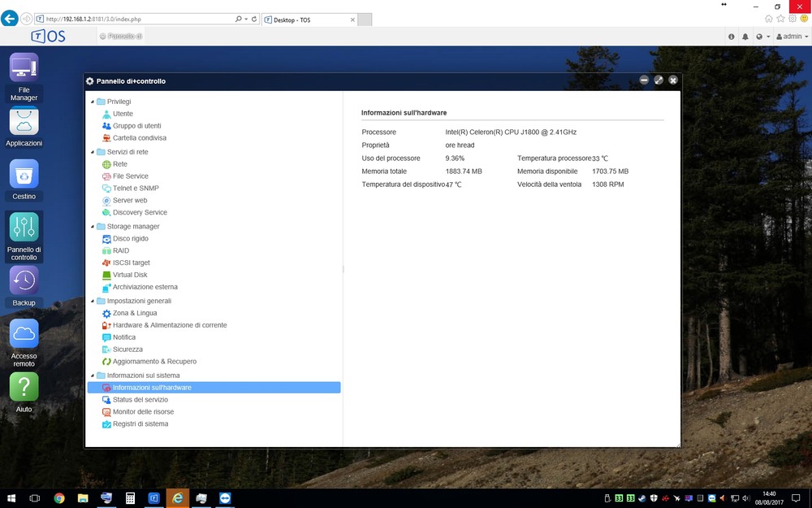Image resolution: width=812 pixels, height=508 pixels.
Task: Click the browser address bar
Action: 138,19
